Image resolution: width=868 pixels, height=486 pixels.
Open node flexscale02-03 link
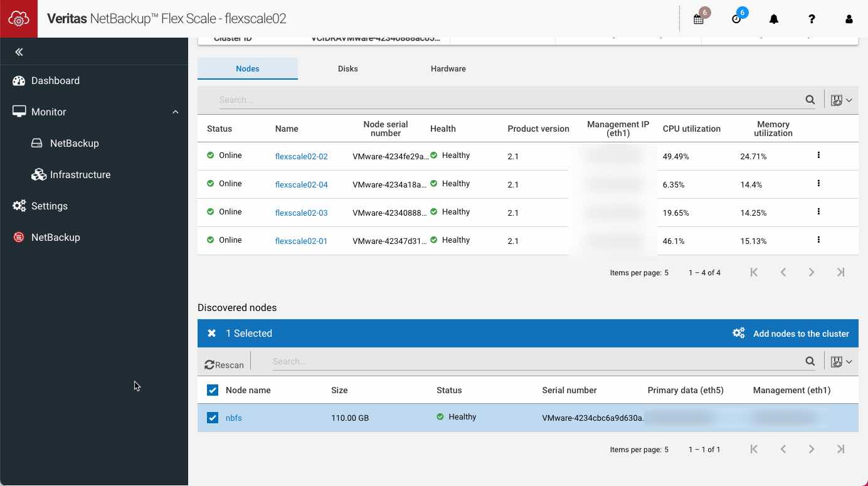pyautogui.click(x=302, y=213)
